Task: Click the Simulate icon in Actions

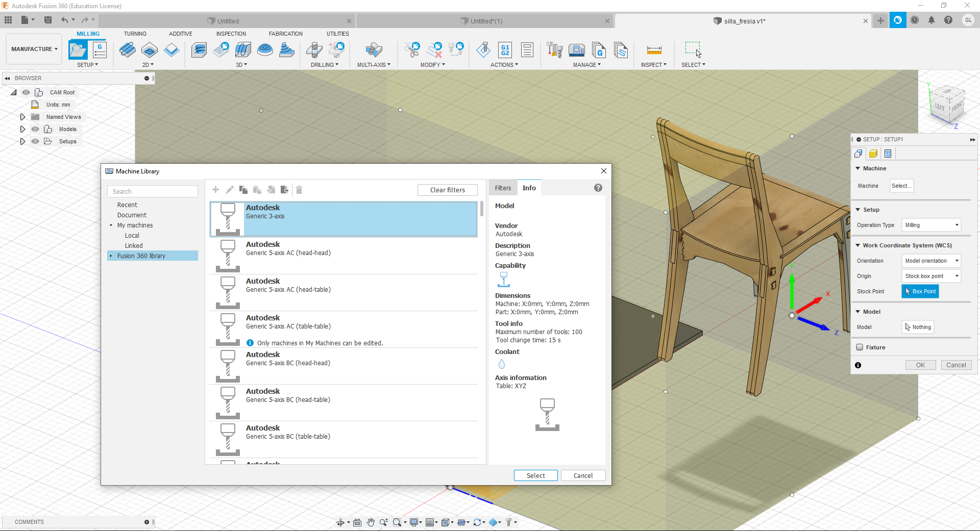Action: (x=483, y=50)
